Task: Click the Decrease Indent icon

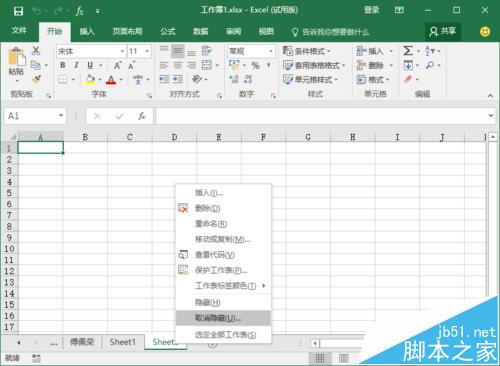Action: pos(164,79)
